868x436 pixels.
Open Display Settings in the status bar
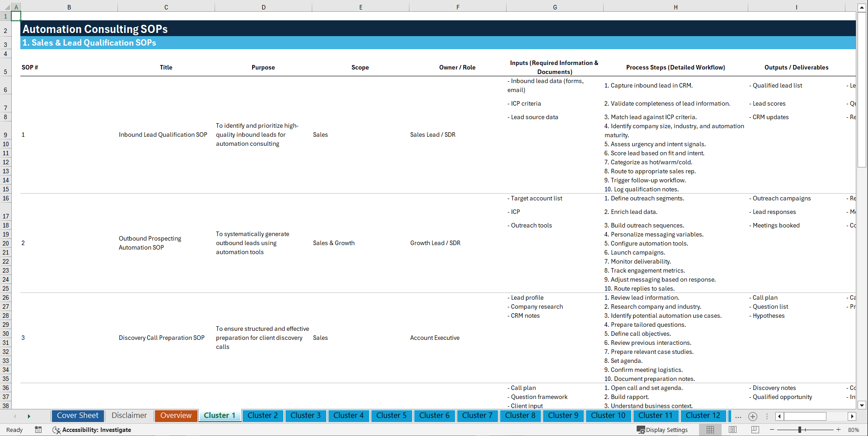tap(663, 430)
